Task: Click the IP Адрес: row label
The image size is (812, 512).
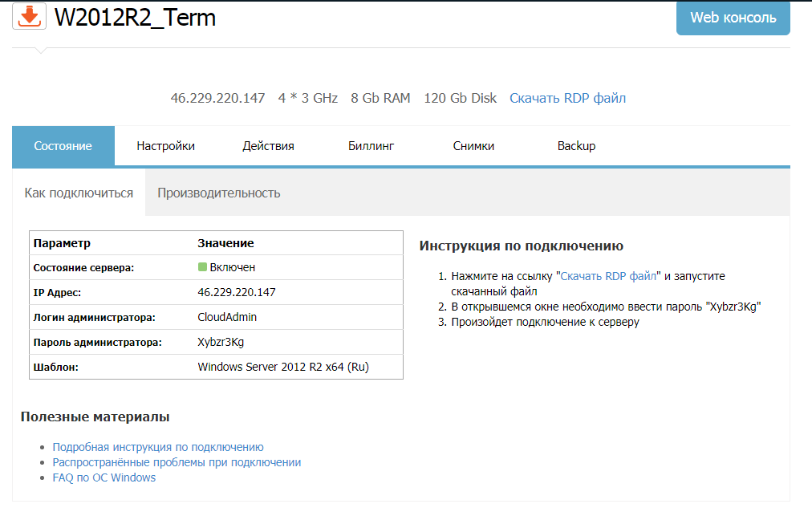Action: (x=57, y=292)
